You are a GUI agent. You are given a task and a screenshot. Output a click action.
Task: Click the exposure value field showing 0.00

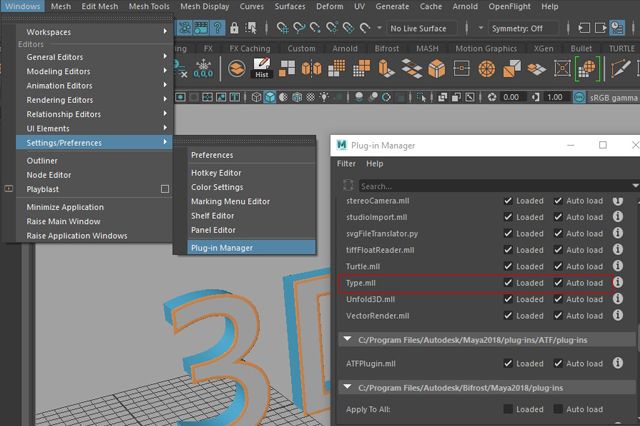[511, 97]
